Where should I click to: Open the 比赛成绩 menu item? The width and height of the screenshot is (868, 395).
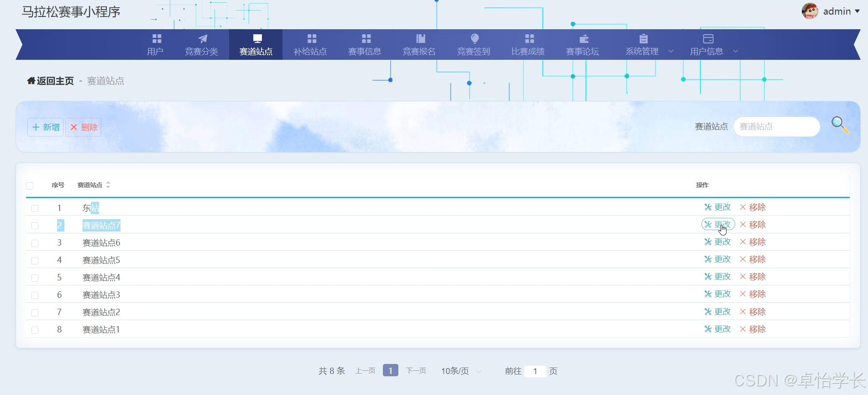[x=528, y=44]
